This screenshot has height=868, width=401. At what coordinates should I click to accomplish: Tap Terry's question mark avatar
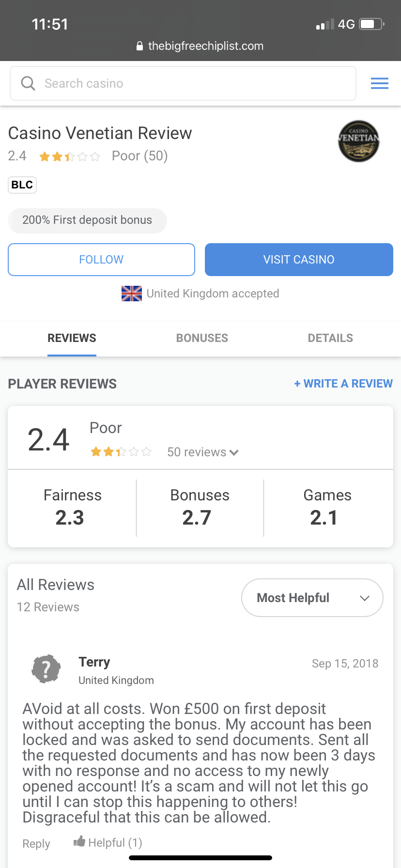coord(46,669)
